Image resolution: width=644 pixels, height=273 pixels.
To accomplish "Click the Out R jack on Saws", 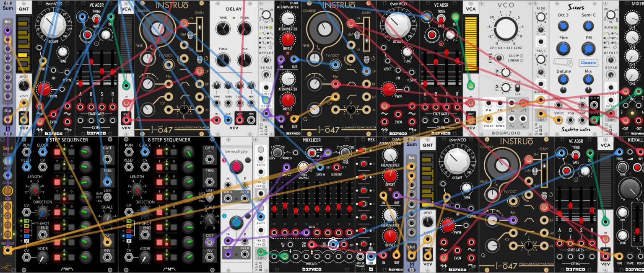I will (x=594, y=105).
